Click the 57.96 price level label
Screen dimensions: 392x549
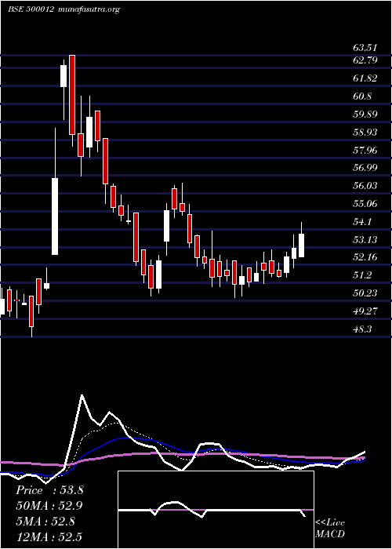(x=365, y=151)
